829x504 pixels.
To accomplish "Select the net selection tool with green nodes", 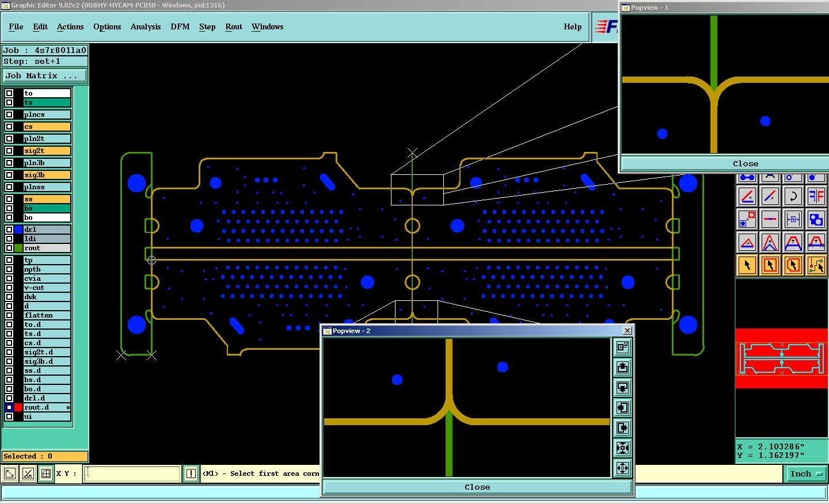I will tap(816, 265).
